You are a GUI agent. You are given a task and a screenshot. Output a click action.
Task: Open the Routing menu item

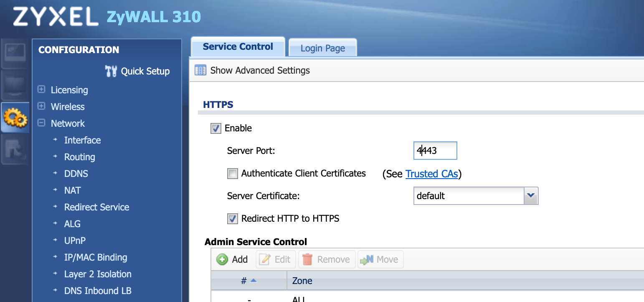pos(79,157)
